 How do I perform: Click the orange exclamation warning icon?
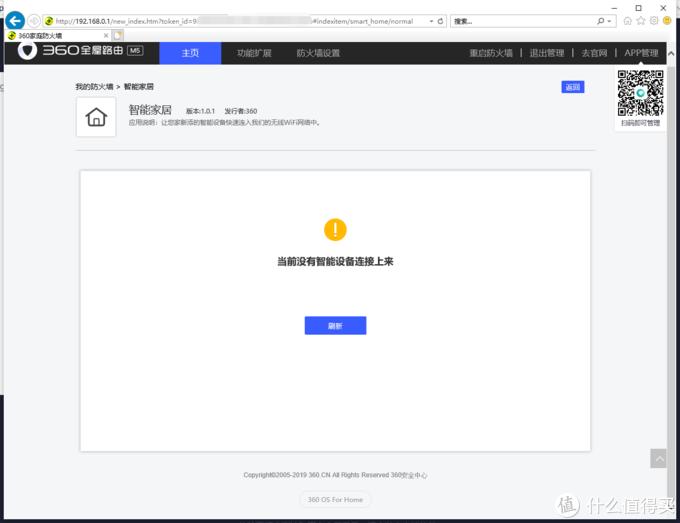tap(335, 229)
